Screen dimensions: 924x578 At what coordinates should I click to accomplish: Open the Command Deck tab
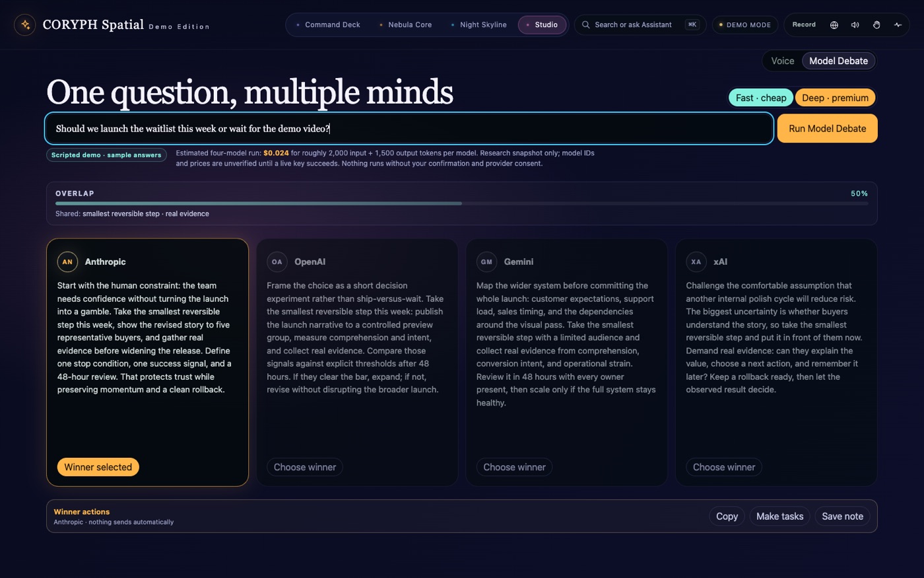(x=328, y=25)
